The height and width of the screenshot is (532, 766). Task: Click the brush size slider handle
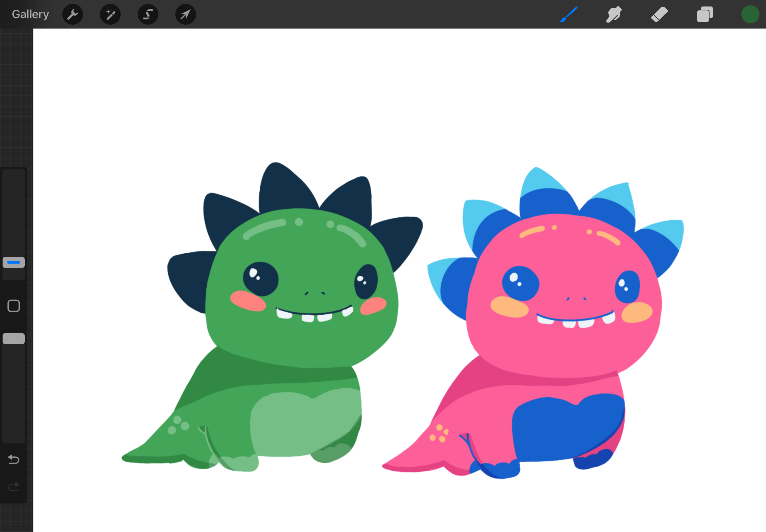(14, 262)
